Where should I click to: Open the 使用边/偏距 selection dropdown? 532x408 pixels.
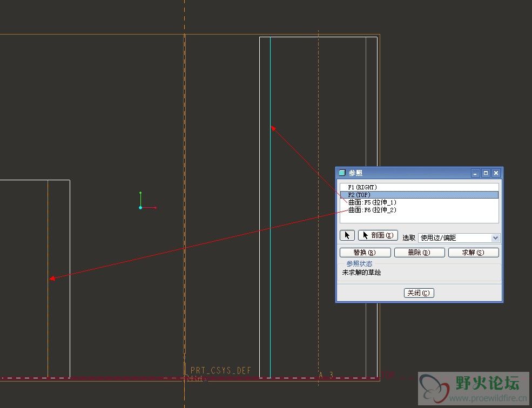pyautogui.click(x=459, y=238)
